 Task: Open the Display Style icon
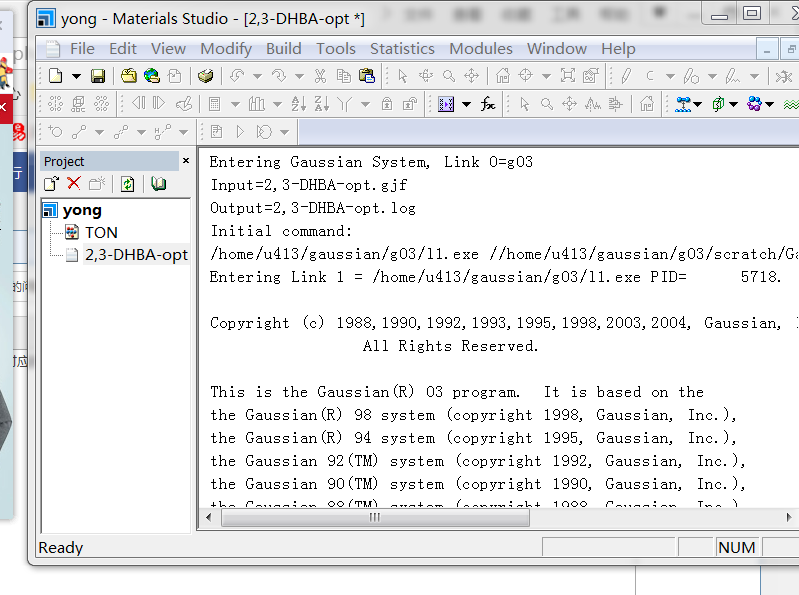click(591, 76)
